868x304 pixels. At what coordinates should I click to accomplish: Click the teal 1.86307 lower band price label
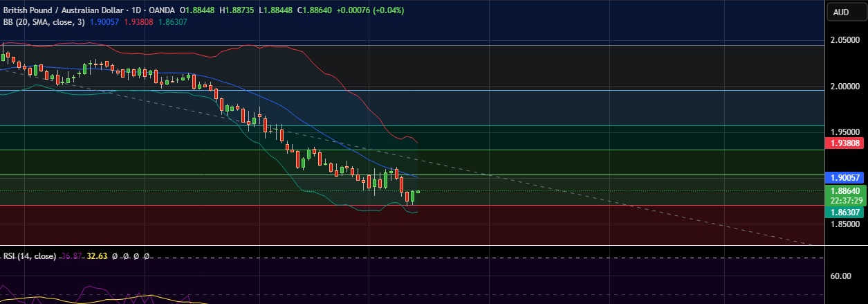pyautogui.click(x=844, y=212)
